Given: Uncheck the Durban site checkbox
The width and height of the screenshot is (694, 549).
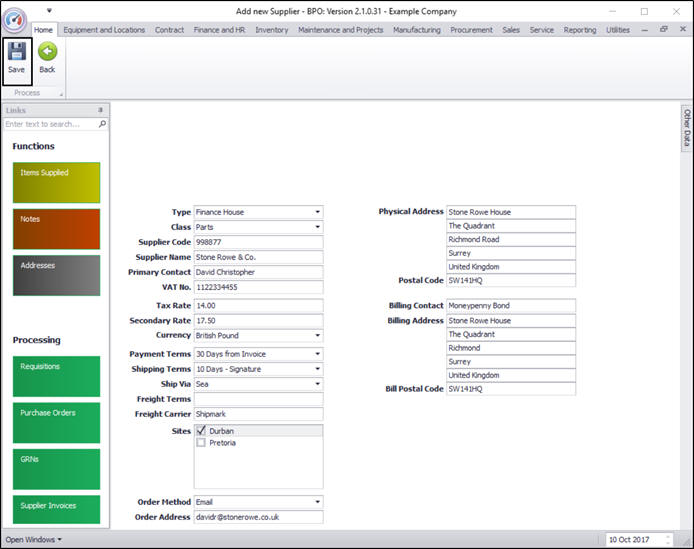Looking at the screenshot, I should click(x=202, y=430).
